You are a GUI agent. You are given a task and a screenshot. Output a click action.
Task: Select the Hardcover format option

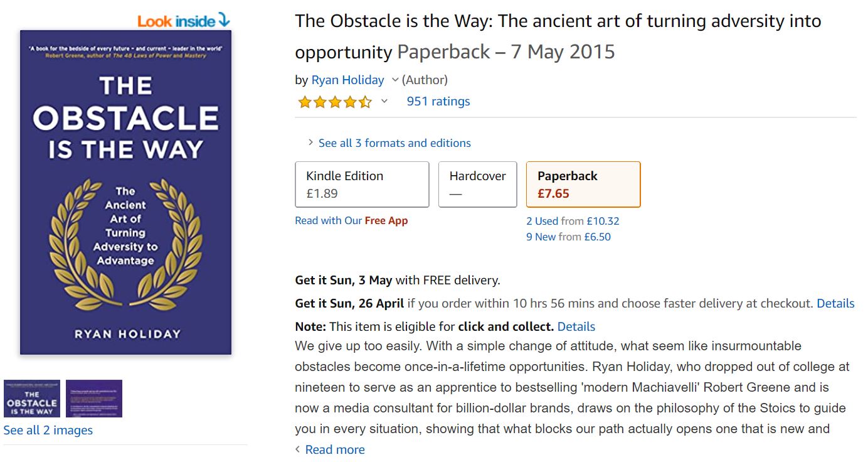pyautogui.click(x=477, y=183)
